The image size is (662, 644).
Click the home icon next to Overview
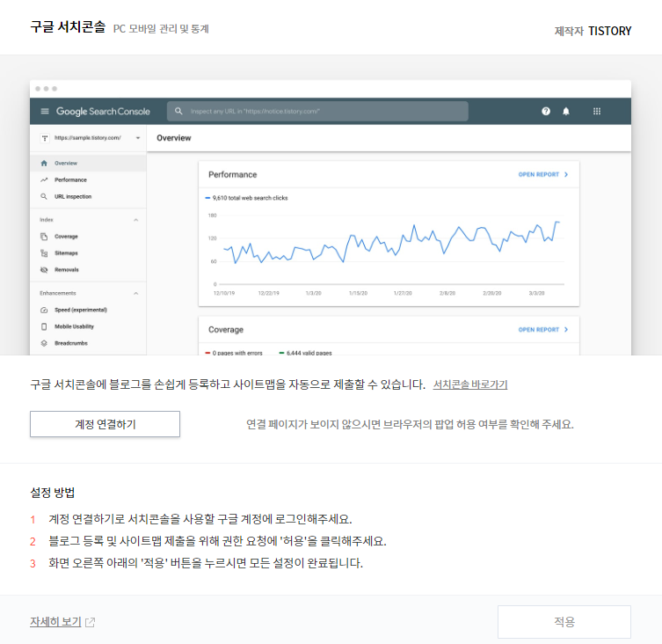(44, 163)
